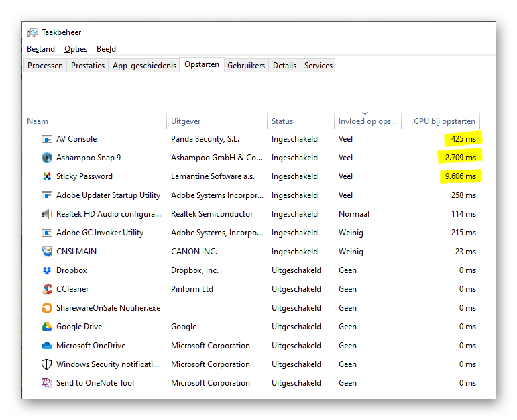517x420 pixels.
Task: Click publisher Dropbox, Inc.
Action: [x=194, y=270]
